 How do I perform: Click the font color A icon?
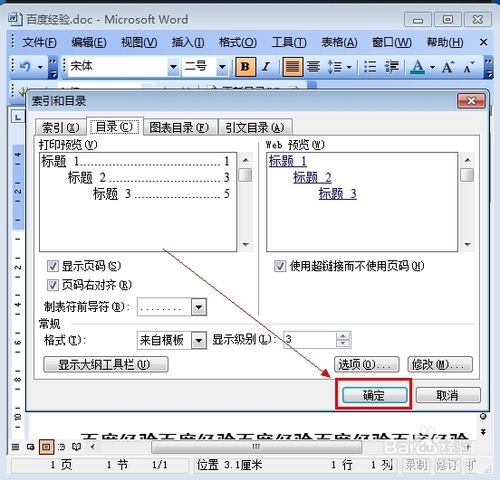(x=417, y=67)
